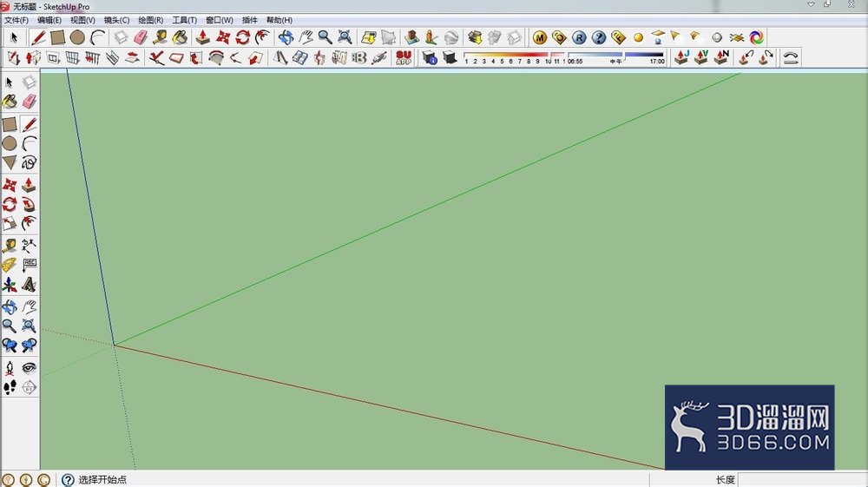Click the Zoom magnifier in top toolbar
Image resolution: width=868 pixels, height=487 pixels.
pyautogui.click(x=325, y=37)
